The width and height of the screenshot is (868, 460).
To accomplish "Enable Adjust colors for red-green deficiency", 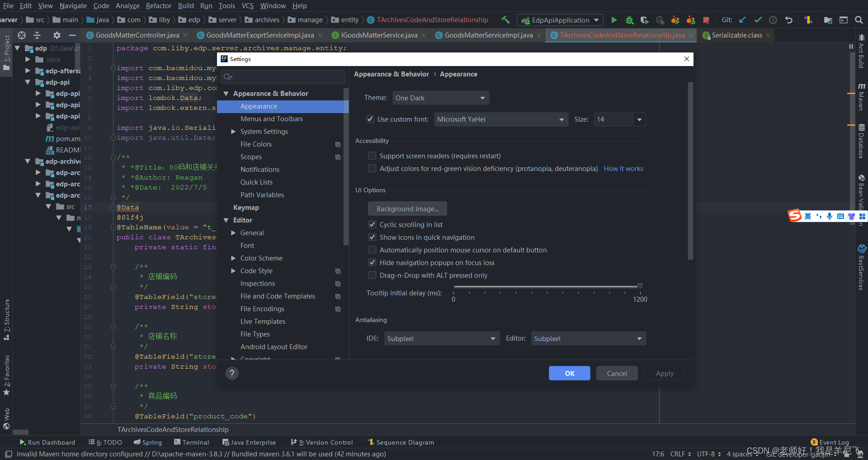I will pyautogui.click(x=372, y=168).
